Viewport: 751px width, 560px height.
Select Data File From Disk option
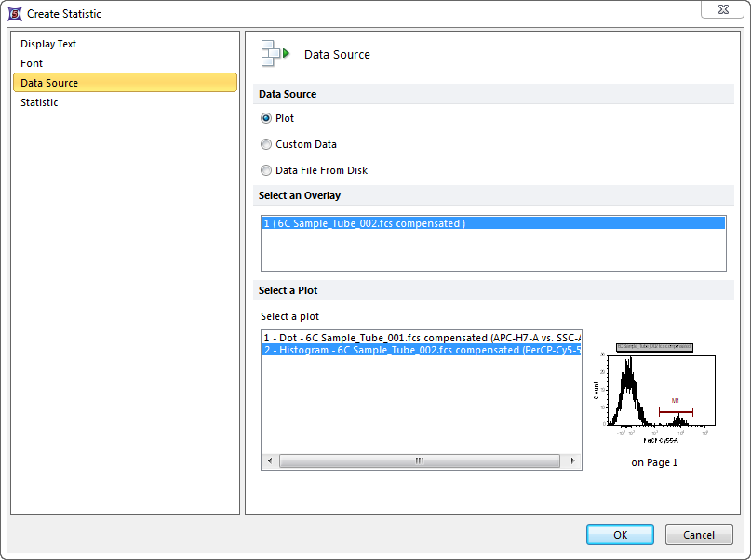click(266, 170)
